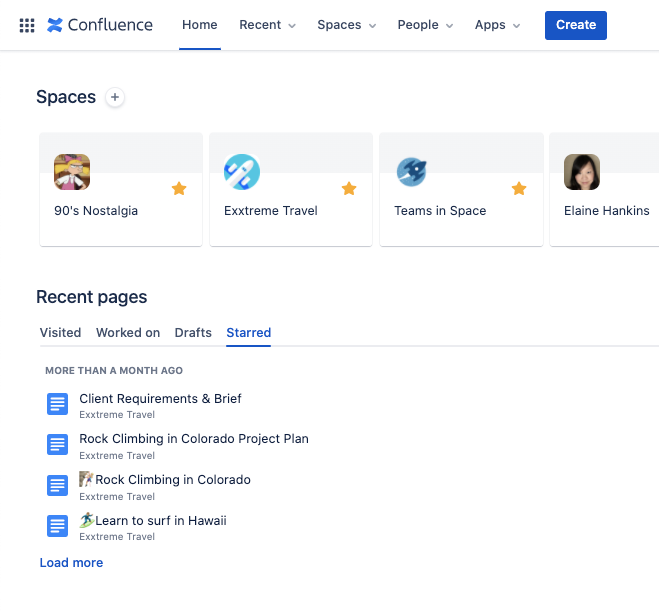
Task: Open the 90's Nostalgia space title
Action: pyautogui.click(x=96, y=211)
